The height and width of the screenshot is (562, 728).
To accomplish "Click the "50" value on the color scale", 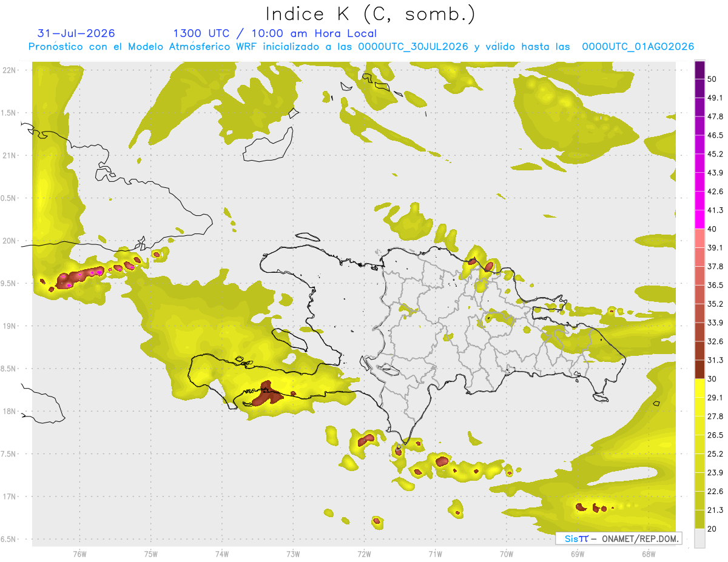I will point(712,79).
